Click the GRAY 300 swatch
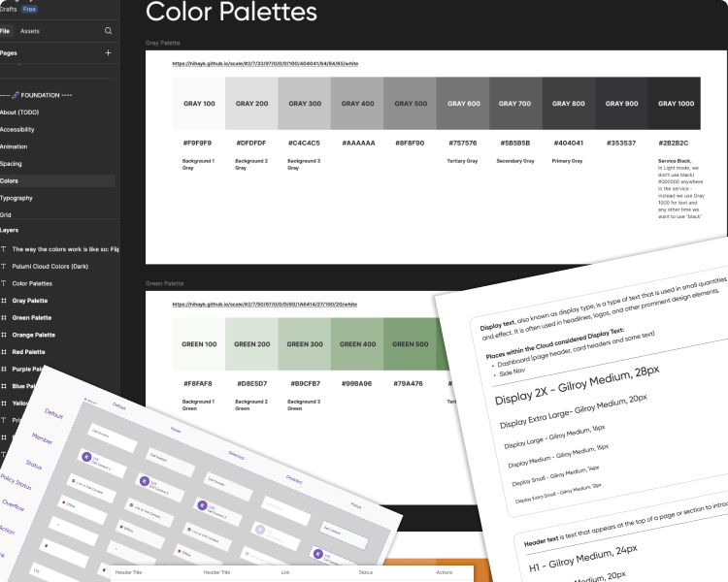This screenshot has height=582, width=728. click(305, 104)
